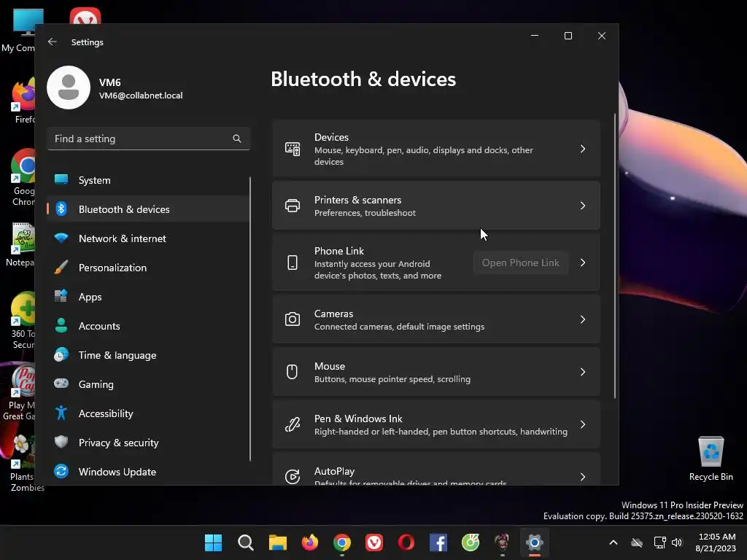
Task: Click the Bluetooth icon in sidebar
Action: pos(61,209)
